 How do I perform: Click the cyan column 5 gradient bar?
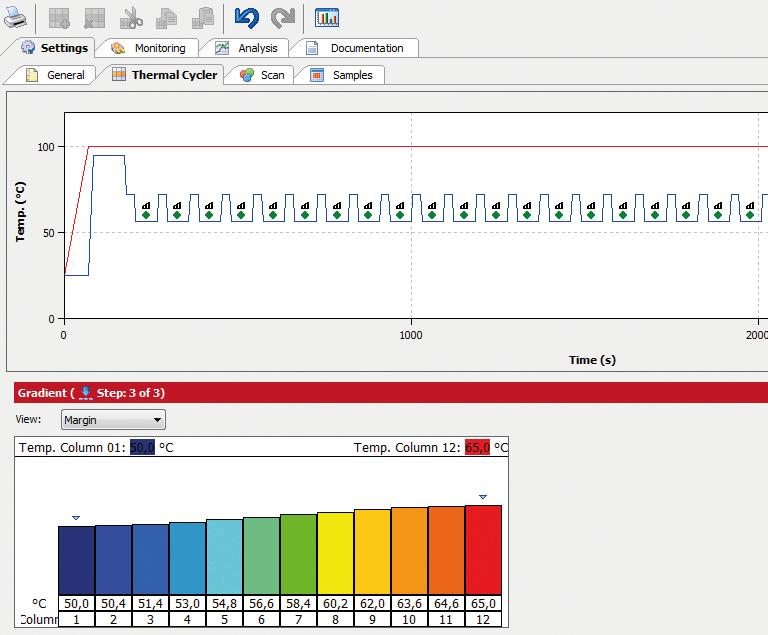(x=224, y=557)
